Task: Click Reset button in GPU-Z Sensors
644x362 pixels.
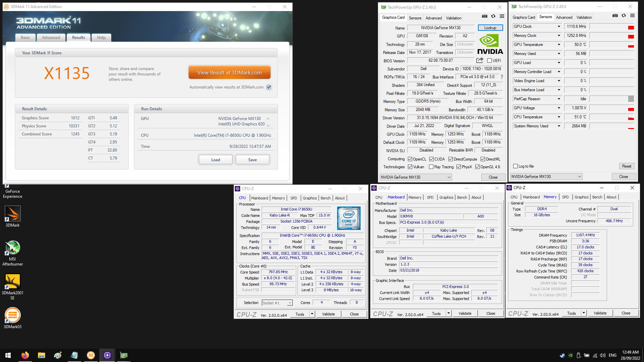Action: coord(626,166)
